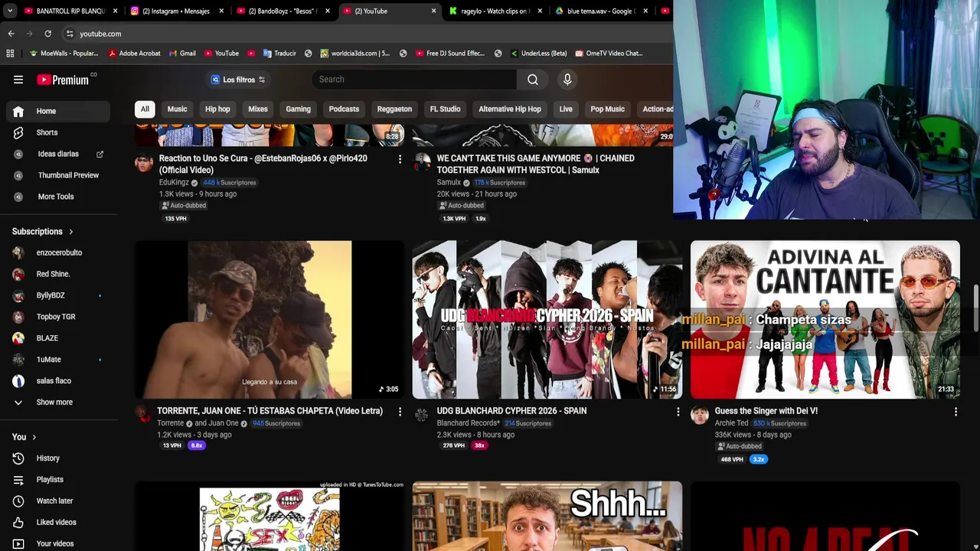Close the active YouTube browser tab

pos(433,11)
